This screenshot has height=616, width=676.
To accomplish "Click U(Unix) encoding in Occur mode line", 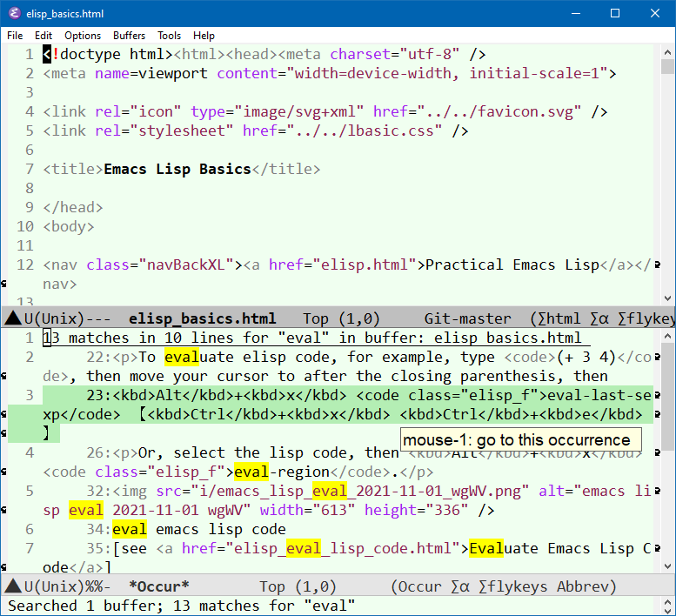I will click(x=54, y=586).
